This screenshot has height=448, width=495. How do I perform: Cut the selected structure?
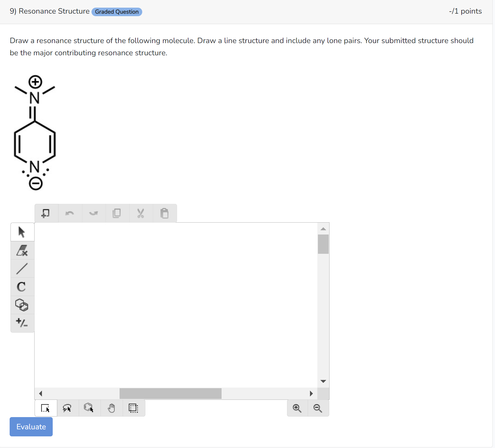click(x=141, y=213)
